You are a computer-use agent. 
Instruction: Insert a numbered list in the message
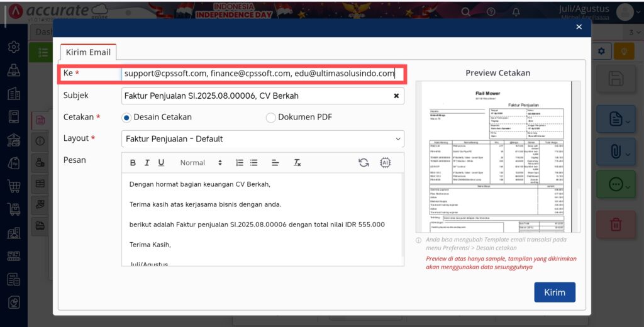tap(240, 163)
